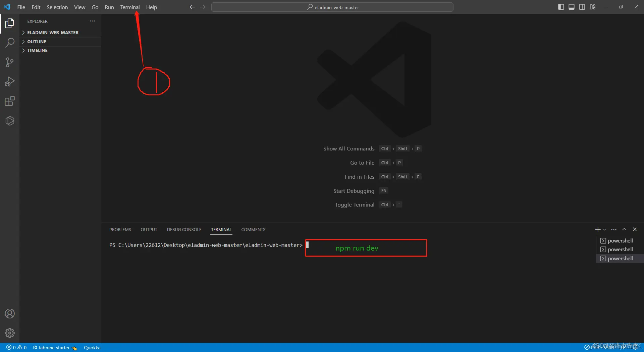Open Explorer views and more actions ellipsis
Screen dimensions: 644x352
point(92,21)
